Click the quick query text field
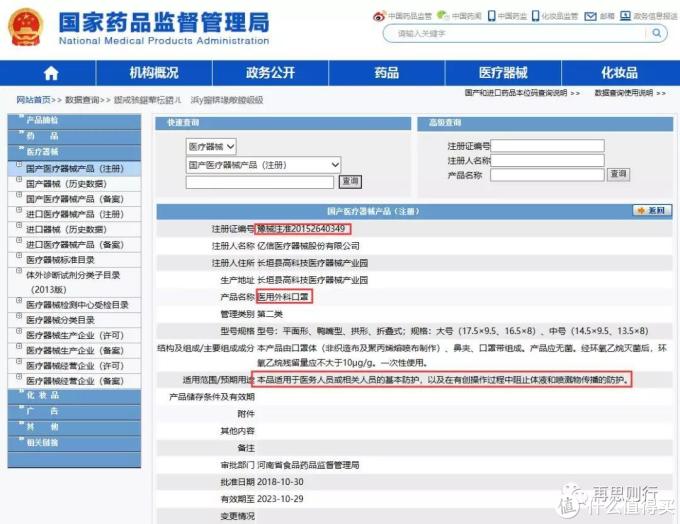 [260, 182]
